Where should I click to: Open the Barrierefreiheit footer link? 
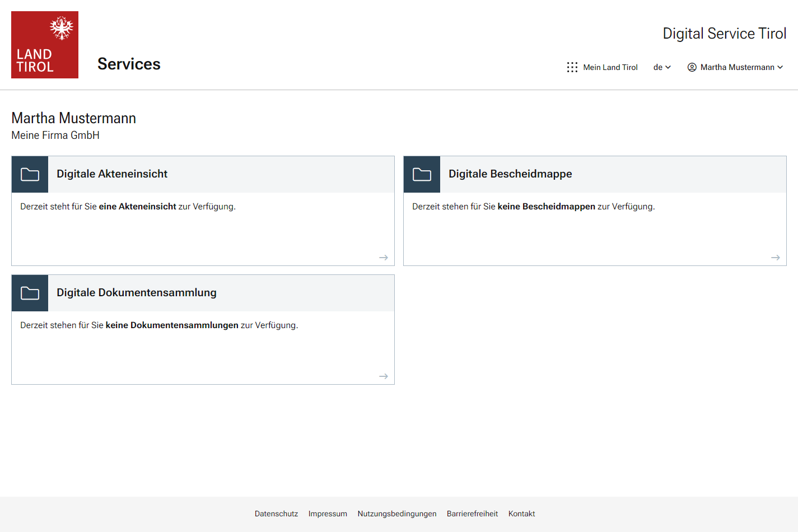tap(472, 514)
